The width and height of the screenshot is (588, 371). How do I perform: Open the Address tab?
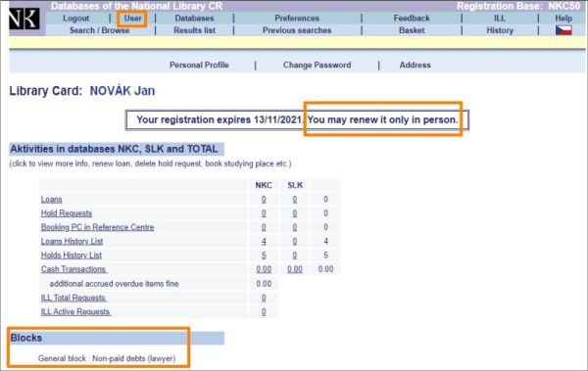pos(415,65)
